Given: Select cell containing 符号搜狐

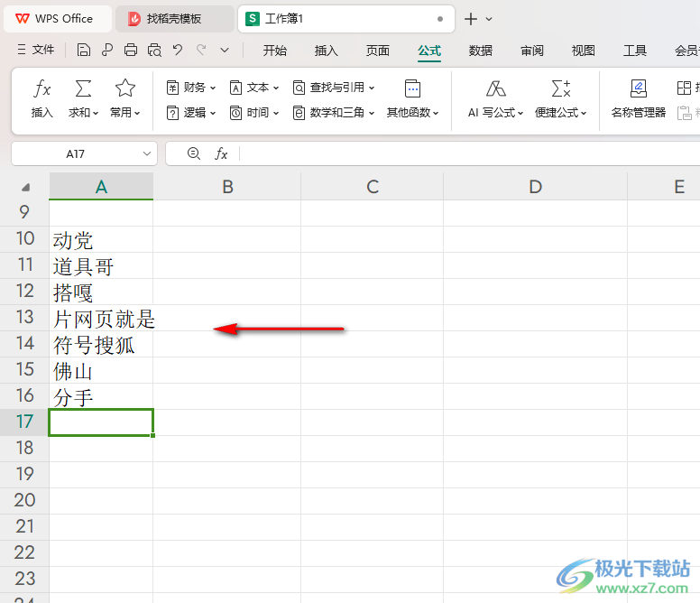Looking at the screenshot, I should point(101,344).
